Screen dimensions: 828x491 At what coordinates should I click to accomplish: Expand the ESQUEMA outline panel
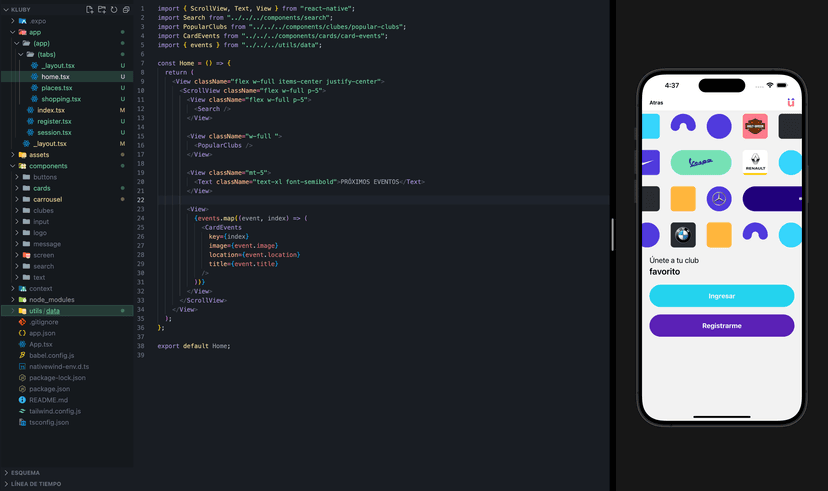6,473
